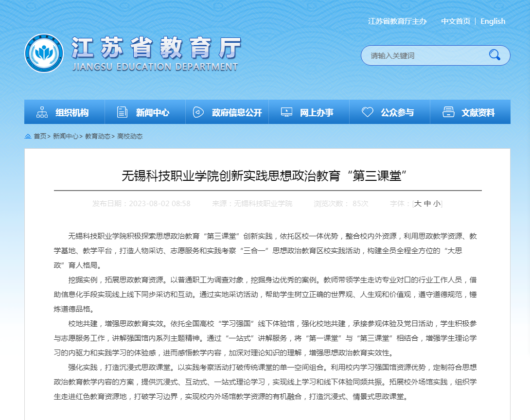Open the 网上办事 menu
The image size is (530, 420).
pos(309,112)
